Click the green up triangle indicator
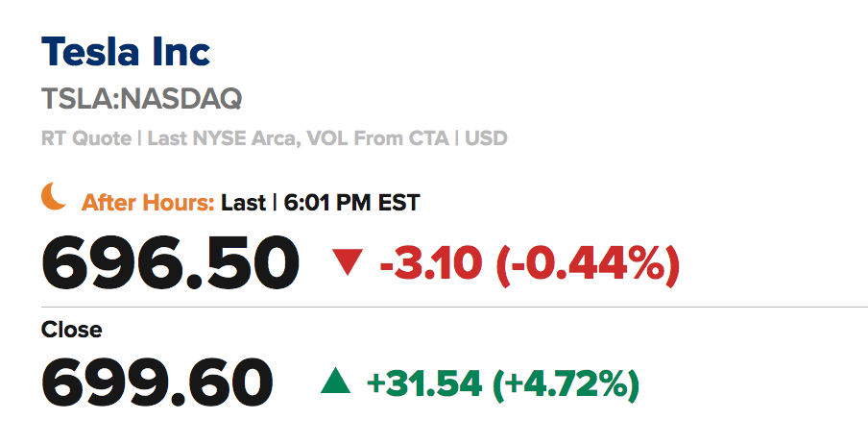 pos(335,382)
